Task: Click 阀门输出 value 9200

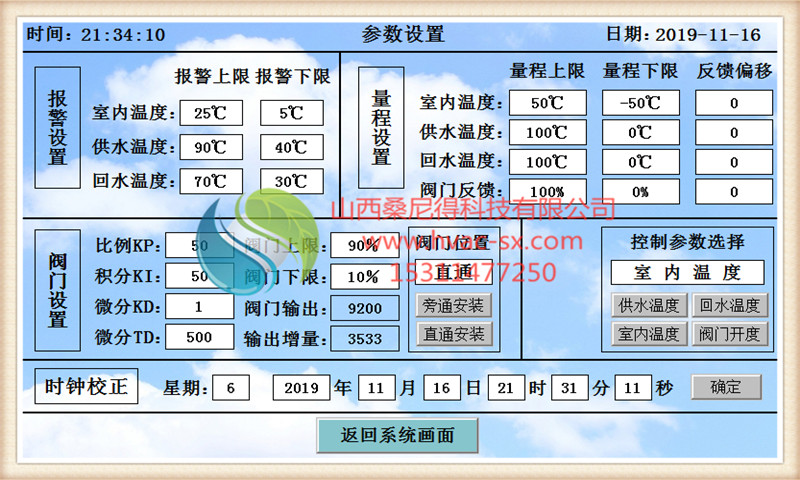Action: 364,308
